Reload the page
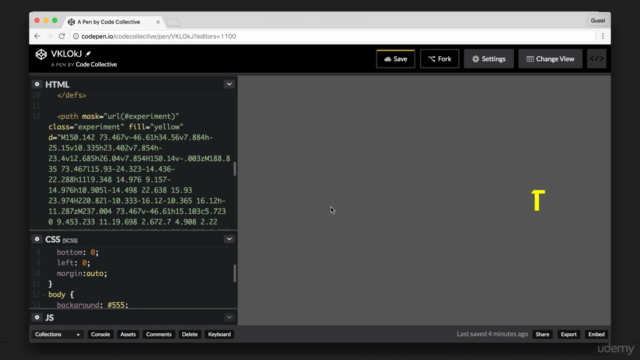640x360 pixels. pyautogui.click(x=62, y=36)
